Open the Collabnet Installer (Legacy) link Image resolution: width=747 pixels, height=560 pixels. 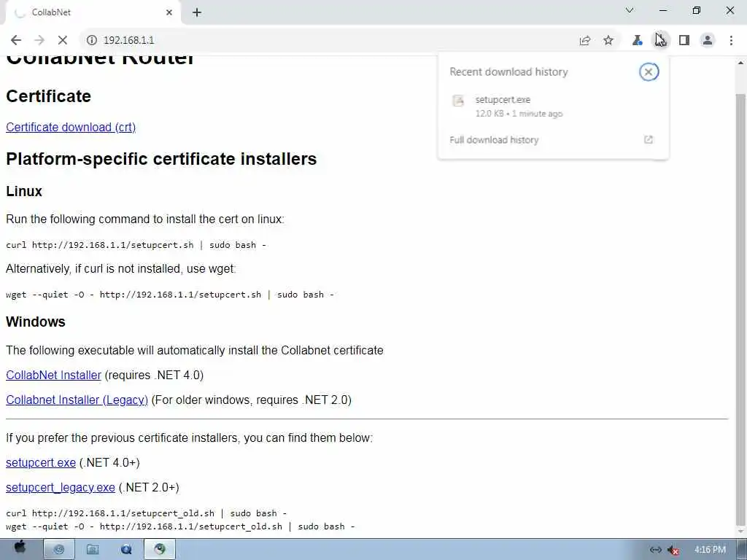77,400
